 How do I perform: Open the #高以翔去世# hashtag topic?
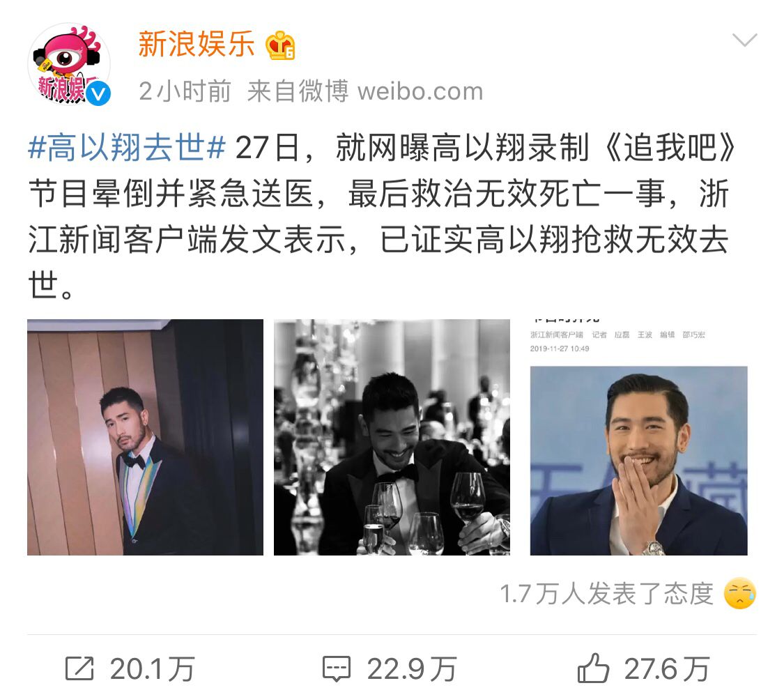127,148
